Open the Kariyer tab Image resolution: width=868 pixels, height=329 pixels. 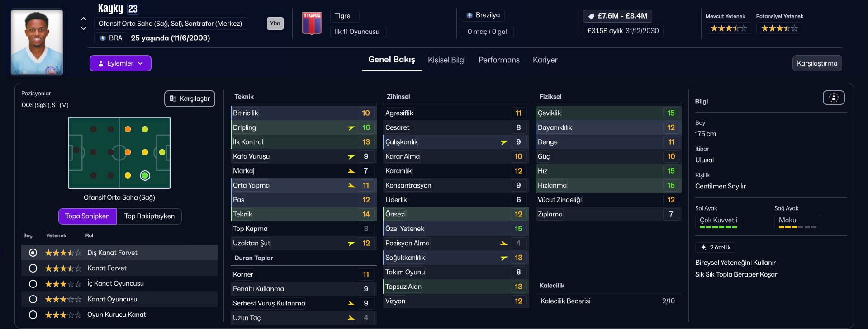pyautogui.click(x=545, y=60)
